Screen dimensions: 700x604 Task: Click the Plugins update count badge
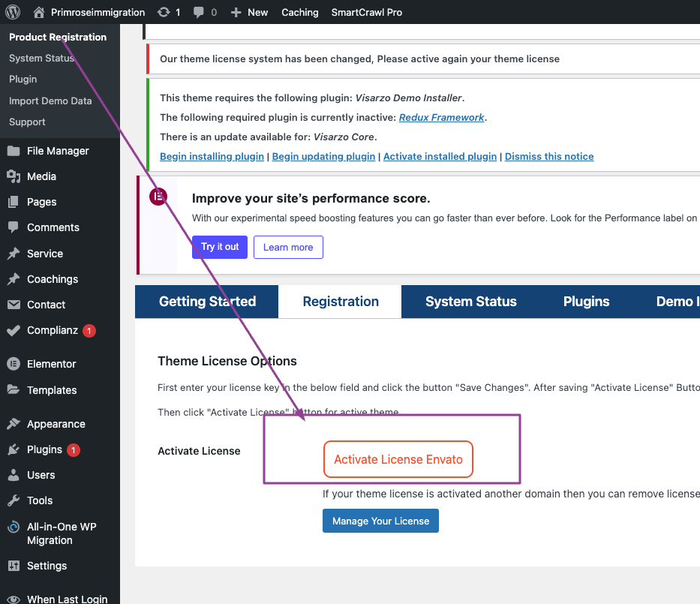click(74, 450)
